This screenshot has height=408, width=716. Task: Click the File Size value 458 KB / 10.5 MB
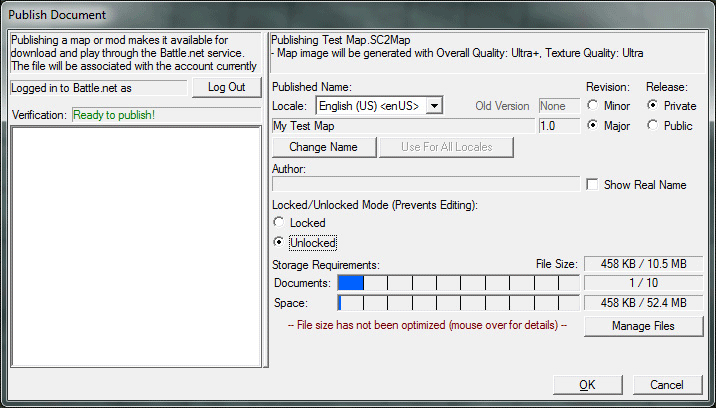643,264
